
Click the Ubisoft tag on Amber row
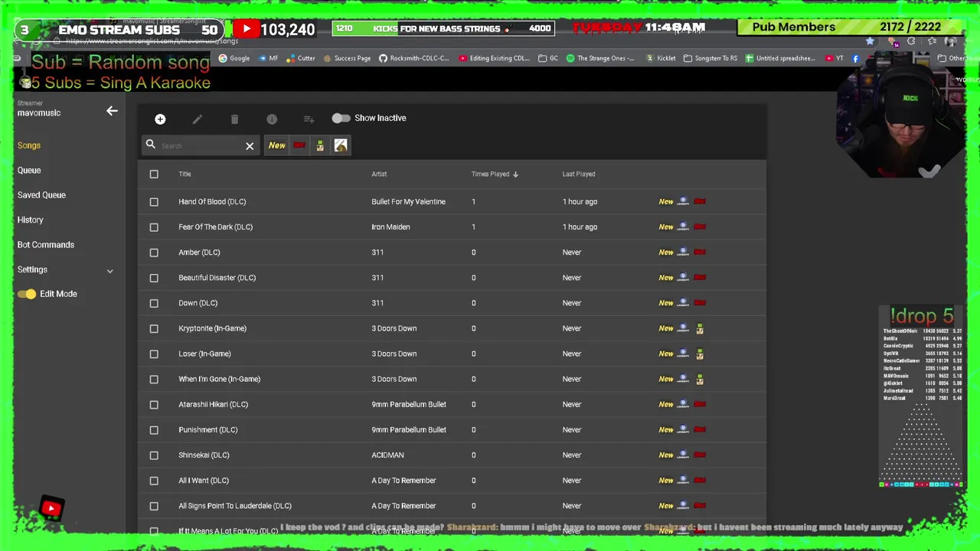coord(683,253)
